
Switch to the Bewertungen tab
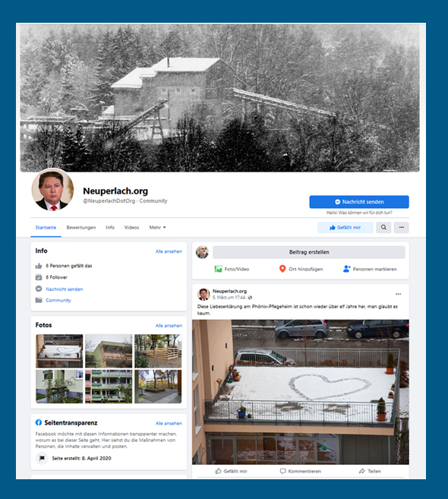coord(80,227)
